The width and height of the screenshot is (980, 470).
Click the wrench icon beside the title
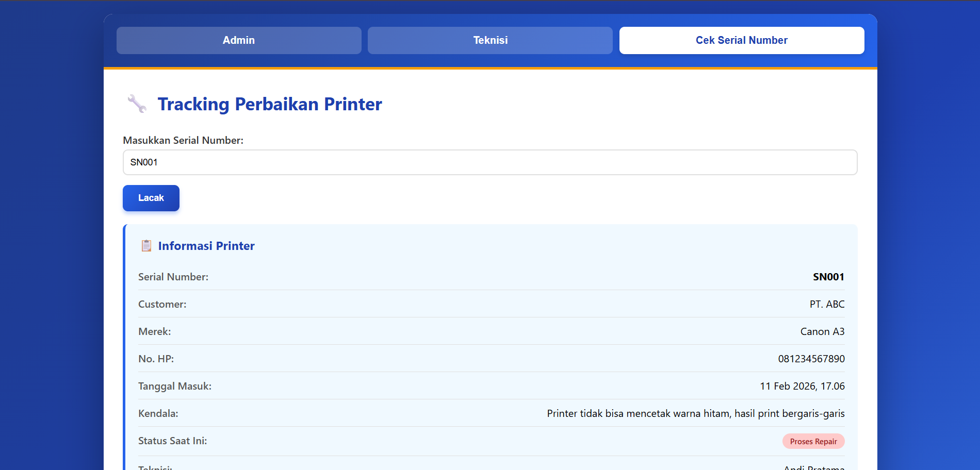click(x=137, y=104)
